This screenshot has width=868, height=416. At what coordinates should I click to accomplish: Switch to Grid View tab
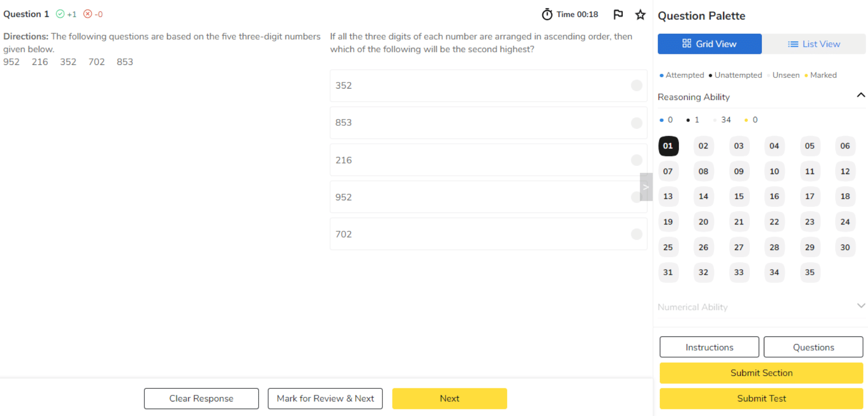click(x=709, y=44)
